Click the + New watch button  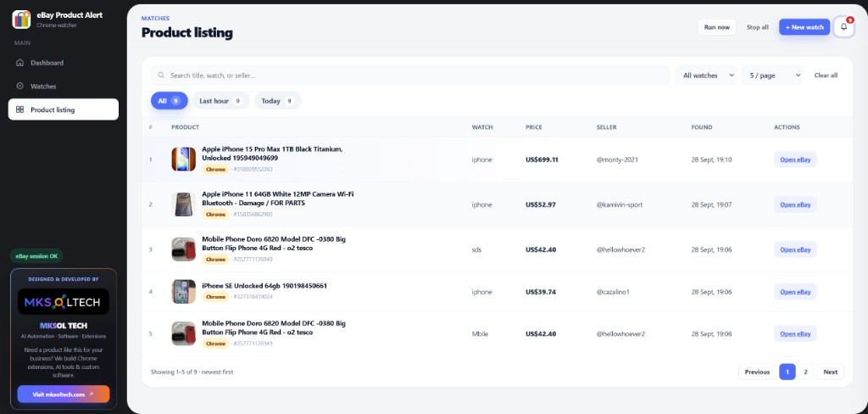click(x=804, y=27)
